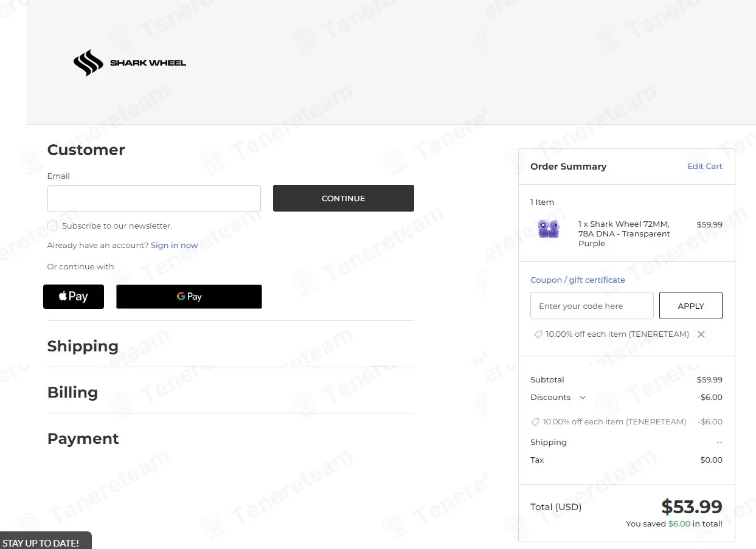Follow the Sign in now link
Viewport: 756px width, 549px height.
[x=175, y=245]
